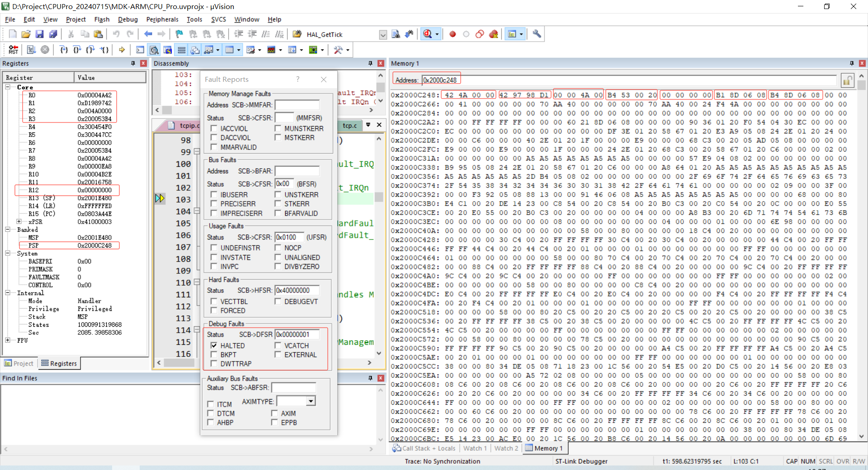This screenshot has height=470, width=868.
Task: Click the Memory 1 Address input field
Action: (629, 80)
